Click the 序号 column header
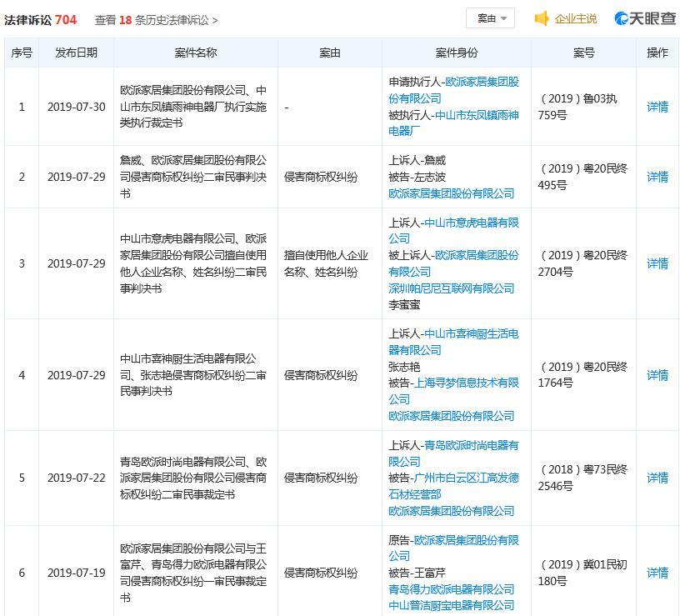 [22, 53]
